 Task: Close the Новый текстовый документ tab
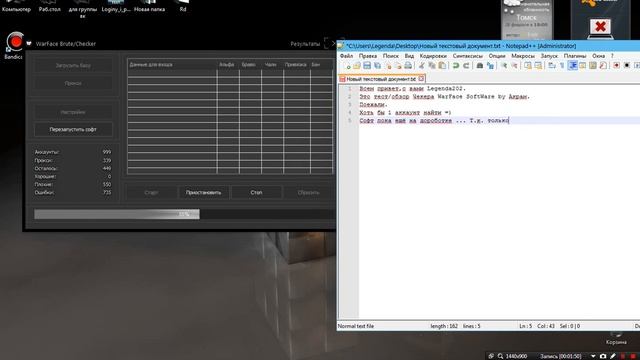tap(421, 79)
